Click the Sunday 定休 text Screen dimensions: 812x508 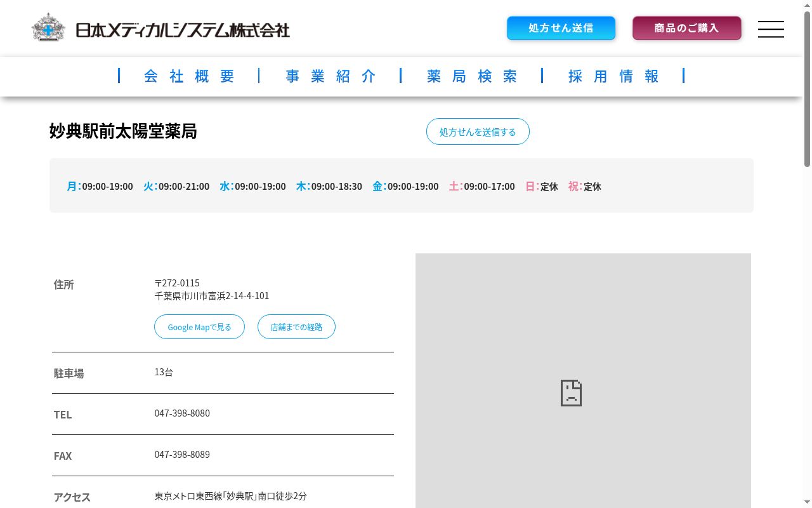tap(549, 187)
